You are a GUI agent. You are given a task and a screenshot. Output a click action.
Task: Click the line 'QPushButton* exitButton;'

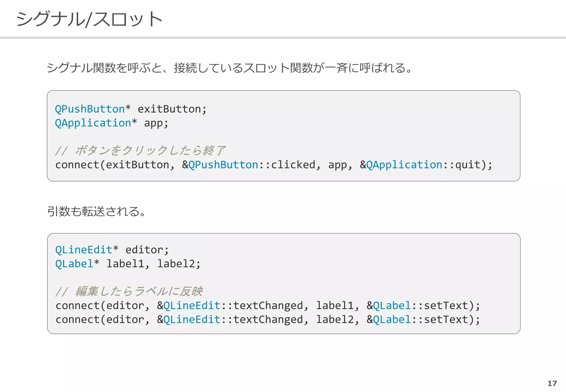[131, 109]
